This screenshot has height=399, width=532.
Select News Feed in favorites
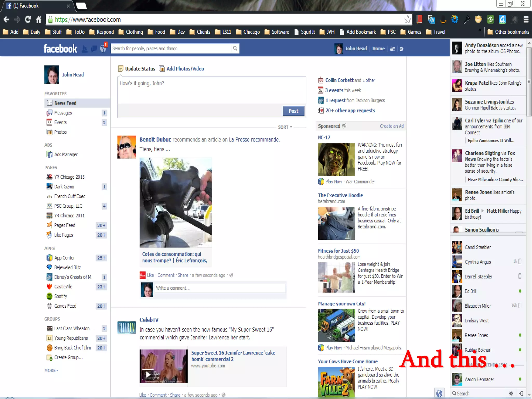click(65, 103)
